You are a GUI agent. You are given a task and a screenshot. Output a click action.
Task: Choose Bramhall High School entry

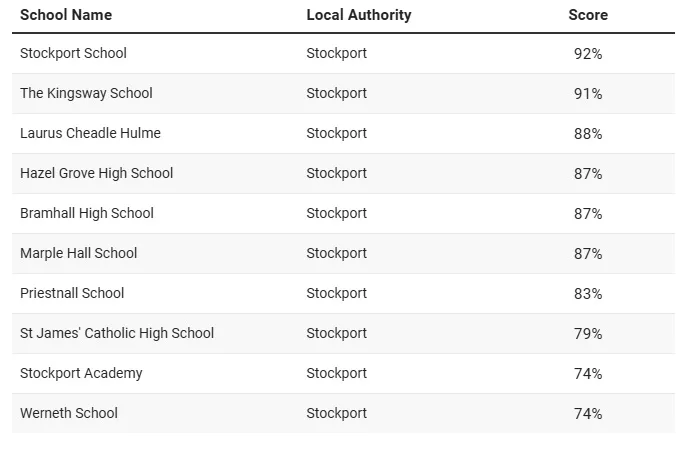pyautogui.click(x=87, y=213)
